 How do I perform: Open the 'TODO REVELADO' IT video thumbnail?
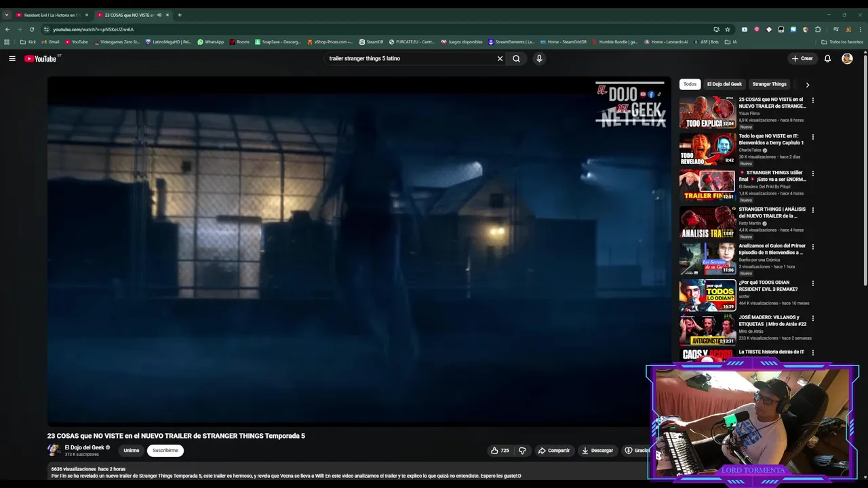coord(707,148)
